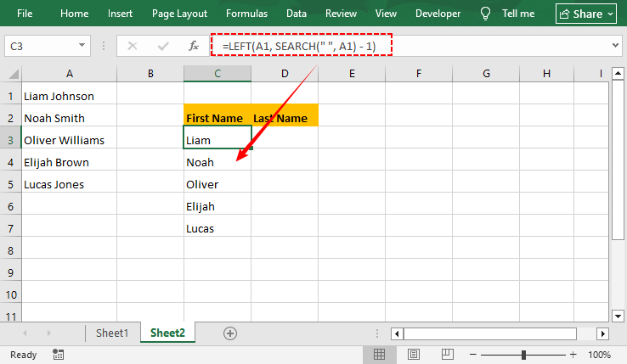Click into the Name Box showing C3

(40, 47)
